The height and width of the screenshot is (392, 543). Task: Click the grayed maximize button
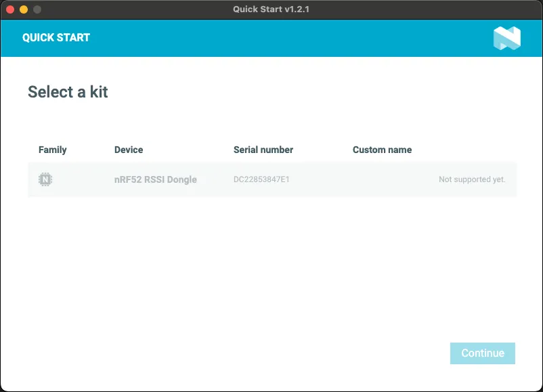click(38, 9)
